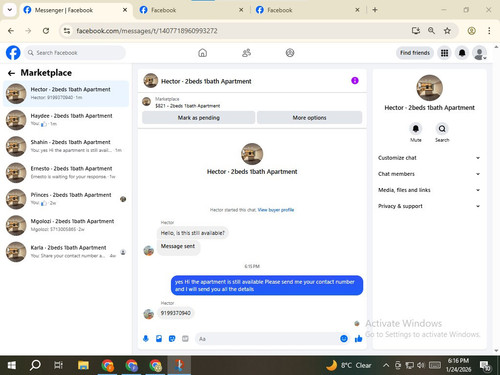This screenshot has height=375, width=500.
Task: Open the notifications bell in the header
Action: pyautogui.click(x=462, y=53)
